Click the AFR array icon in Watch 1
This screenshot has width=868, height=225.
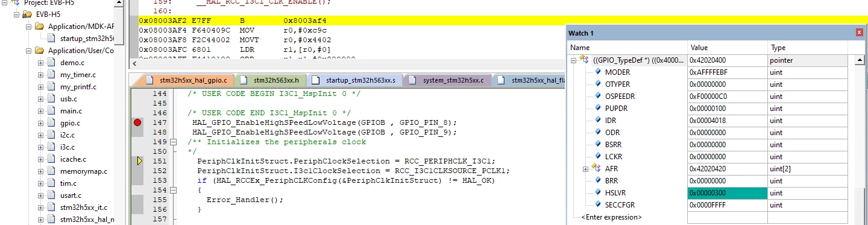pos(597,168)
